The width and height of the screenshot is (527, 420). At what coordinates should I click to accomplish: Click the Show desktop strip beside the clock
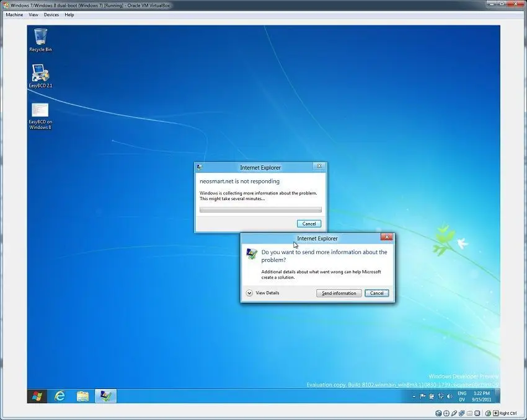(498, 396)
